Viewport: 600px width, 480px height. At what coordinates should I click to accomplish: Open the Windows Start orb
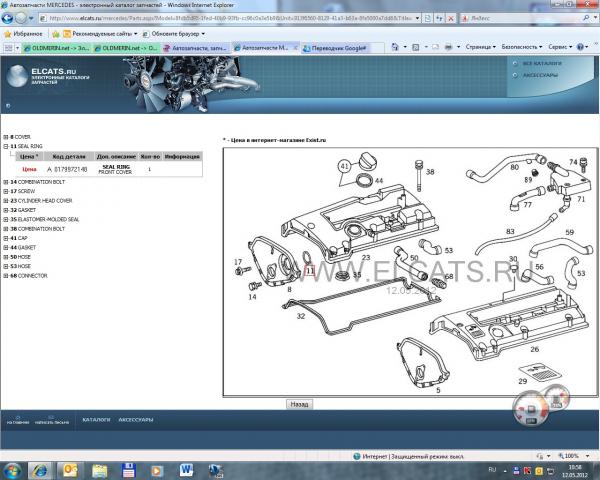tap(13, 470)
